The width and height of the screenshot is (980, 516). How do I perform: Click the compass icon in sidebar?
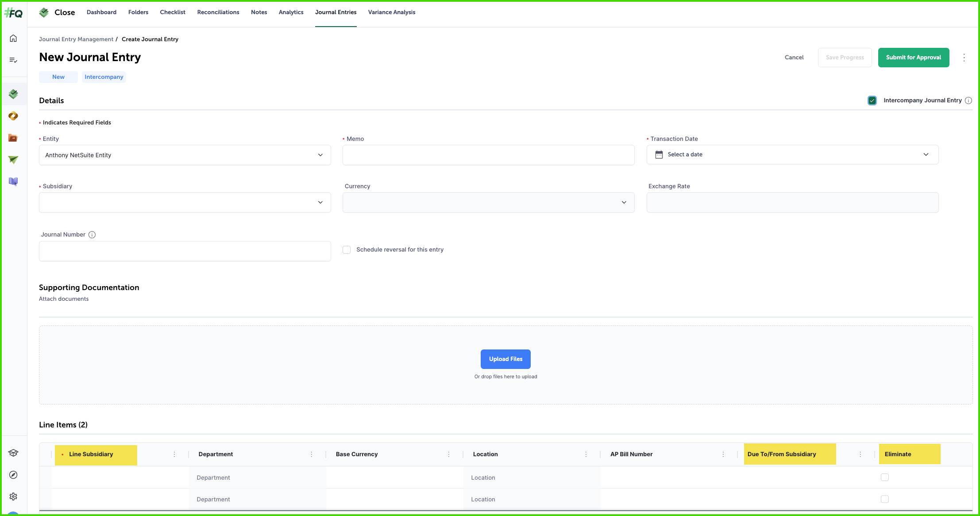pyautogui.click(x=13, y=475)
